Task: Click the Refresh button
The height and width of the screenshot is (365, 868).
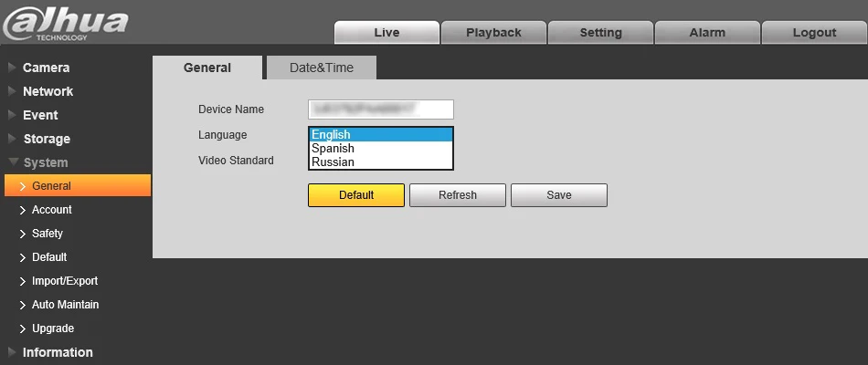Action: [458, 195]
